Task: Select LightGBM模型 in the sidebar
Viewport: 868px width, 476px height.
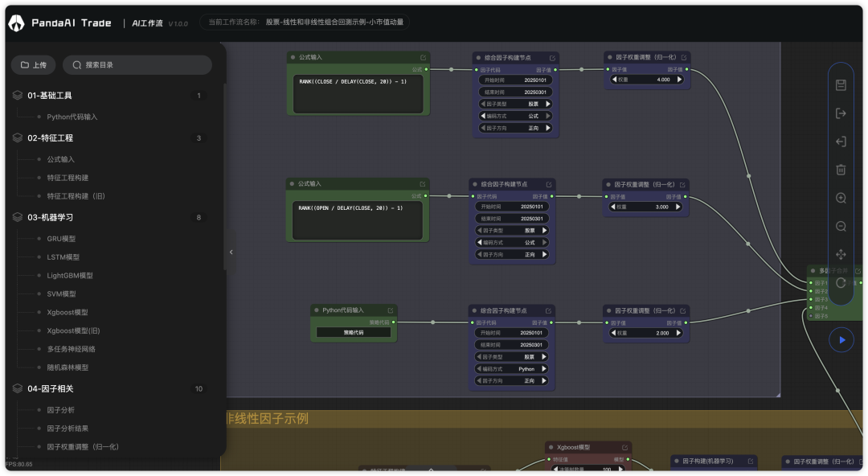Action: click(x=70, y=276)
